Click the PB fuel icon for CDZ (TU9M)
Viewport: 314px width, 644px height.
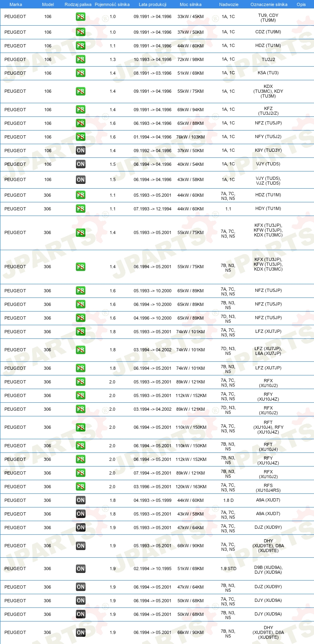[81, 32]
